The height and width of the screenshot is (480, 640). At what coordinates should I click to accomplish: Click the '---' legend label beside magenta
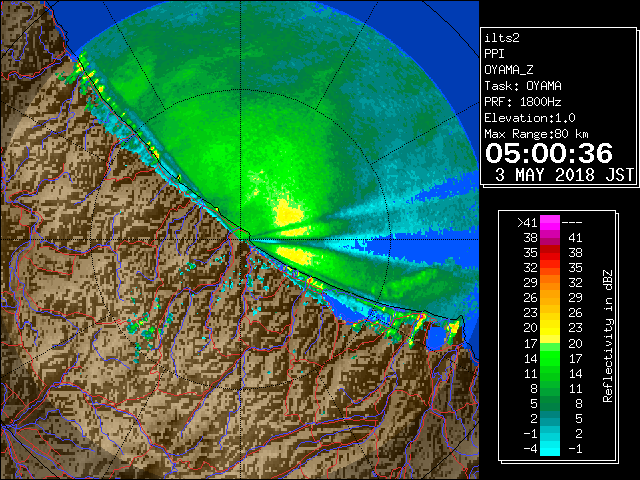point(572,223)
